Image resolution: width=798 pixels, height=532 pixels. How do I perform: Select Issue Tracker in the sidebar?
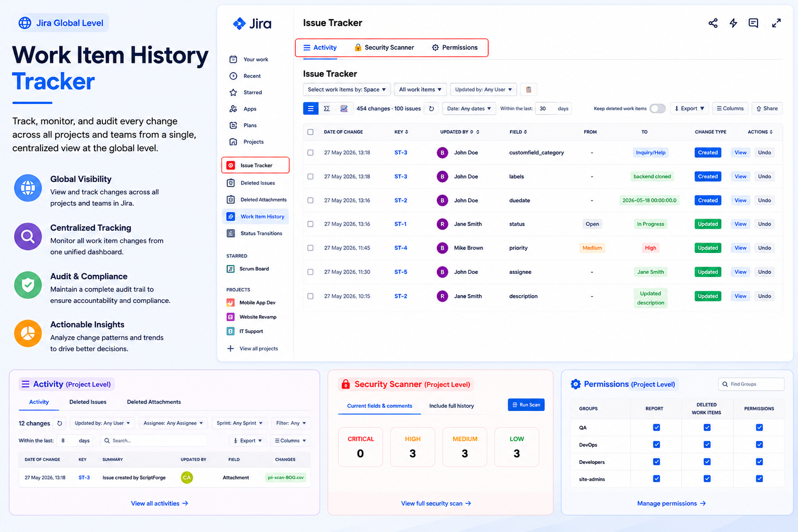[255, 165]
